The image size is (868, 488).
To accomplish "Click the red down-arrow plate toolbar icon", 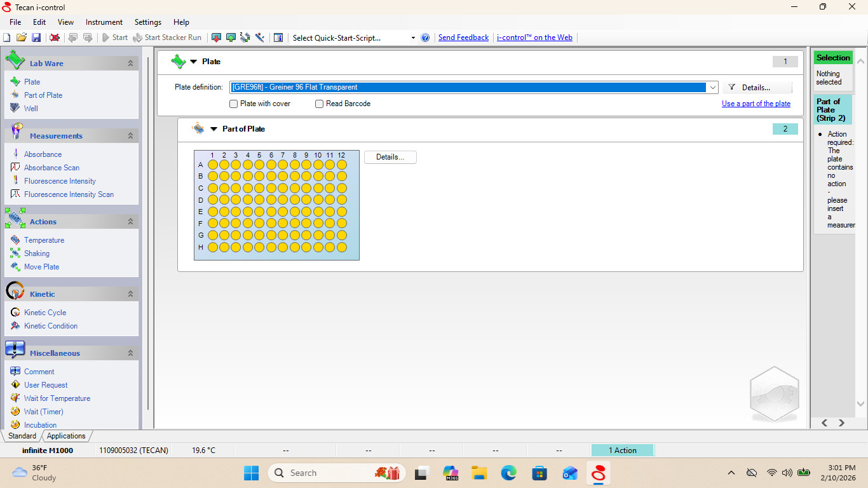I will click(216, 37).
